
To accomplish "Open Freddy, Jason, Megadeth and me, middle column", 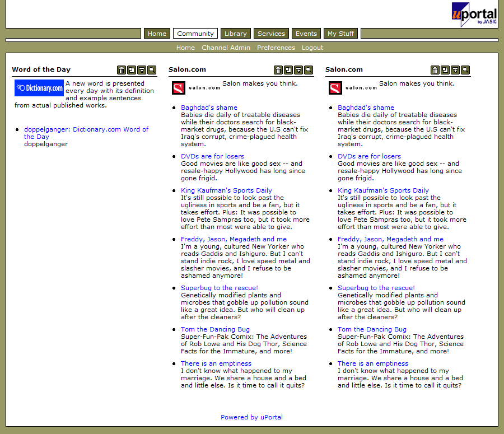I will (234, 239).
